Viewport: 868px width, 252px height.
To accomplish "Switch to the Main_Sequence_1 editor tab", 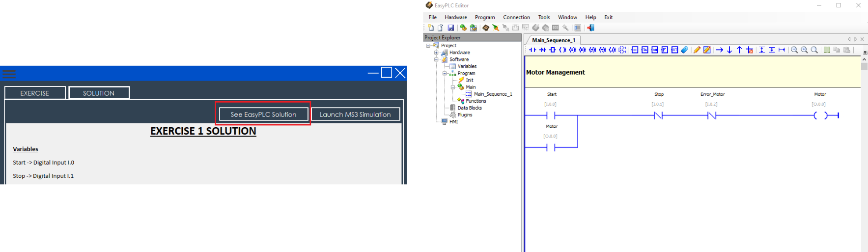I will 554,40.
